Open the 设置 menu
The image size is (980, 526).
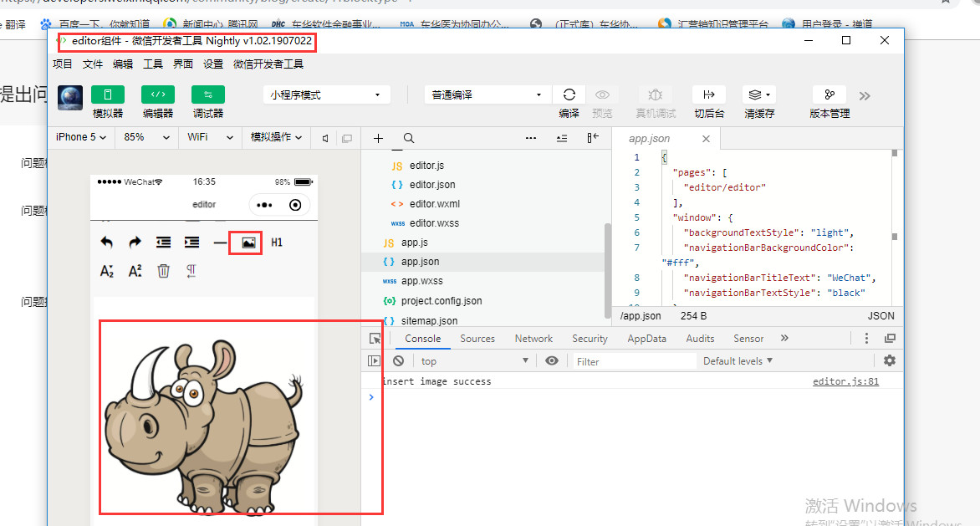(x=212, y=64)
